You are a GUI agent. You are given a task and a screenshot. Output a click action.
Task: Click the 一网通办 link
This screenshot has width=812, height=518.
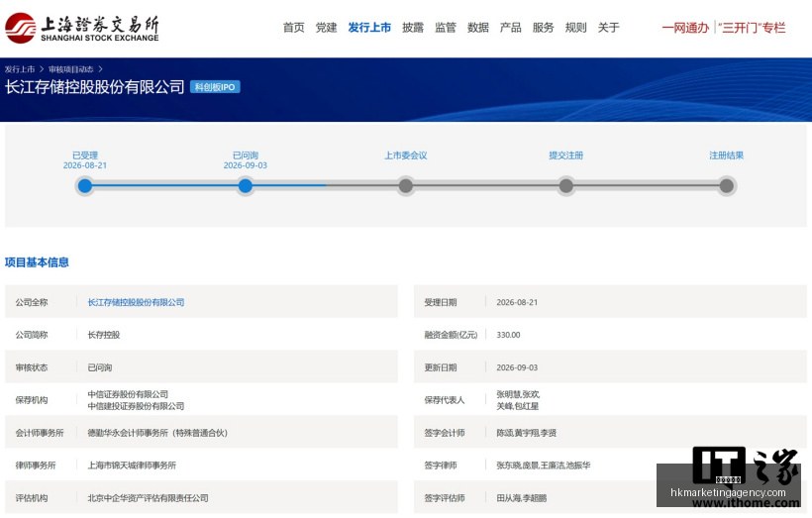pyautogui.click(x=685, y=28)
